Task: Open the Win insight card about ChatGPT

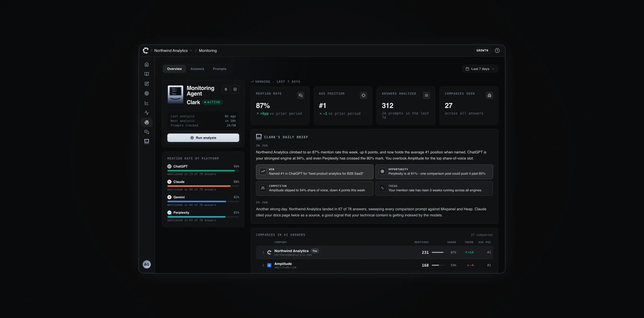Action: (314, 172)
